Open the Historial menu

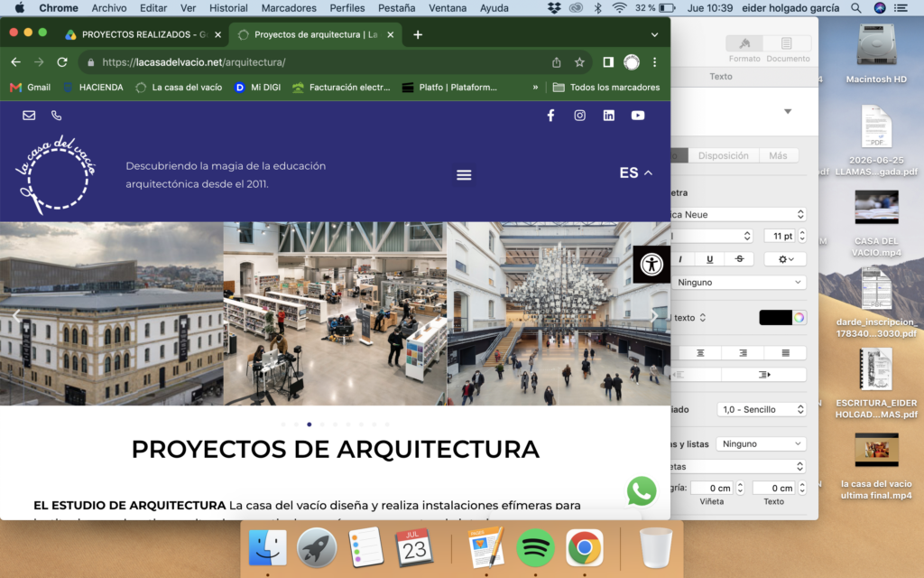click(x=228, y=8)
